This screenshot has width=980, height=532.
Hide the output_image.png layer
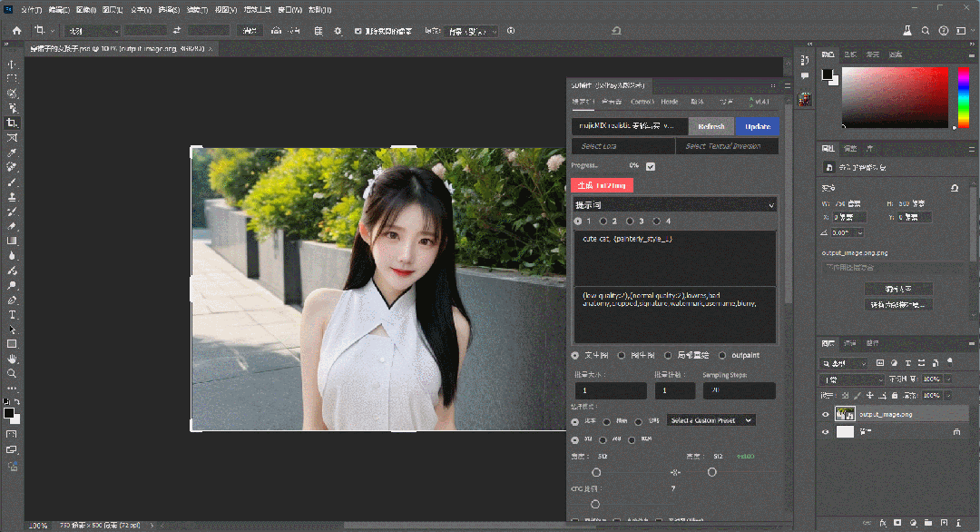click(826, 414)
